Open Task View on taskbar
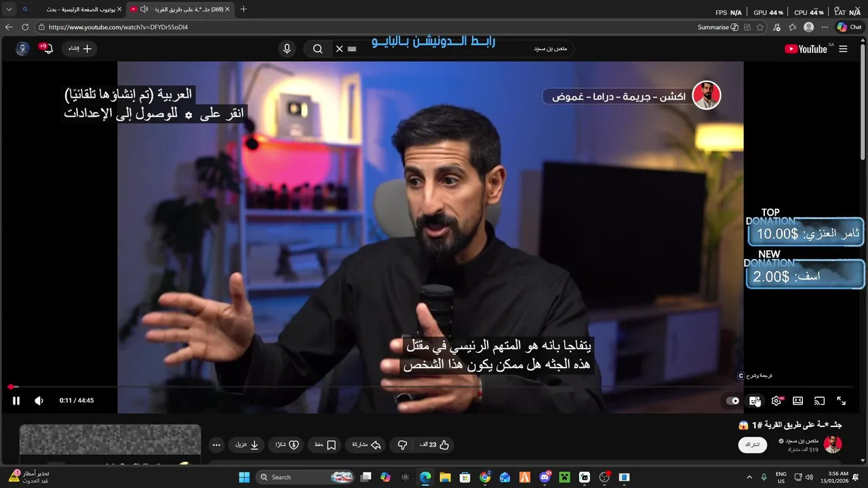Image resolution: width=868 pixels, height=488 pixels. [x=366, y=477]
